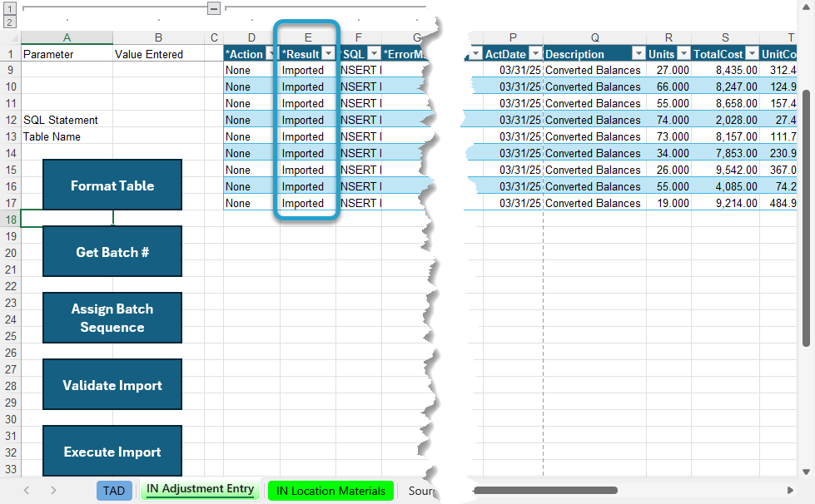Select column Q header
The width and height of the screenshot is (815, 504).
tap(594, 37)
